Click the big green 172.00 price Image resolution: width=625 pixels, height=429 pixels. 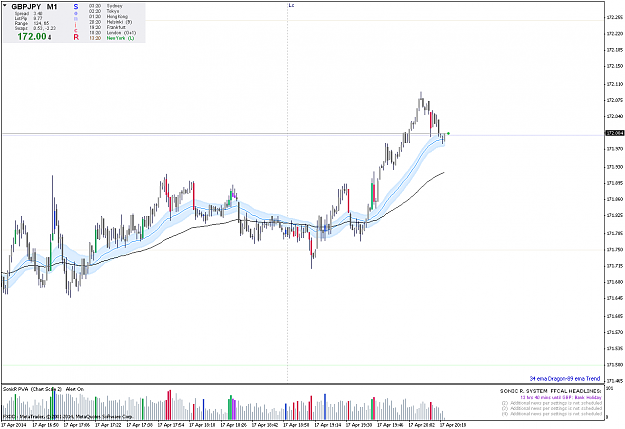[x=32, y=37]
